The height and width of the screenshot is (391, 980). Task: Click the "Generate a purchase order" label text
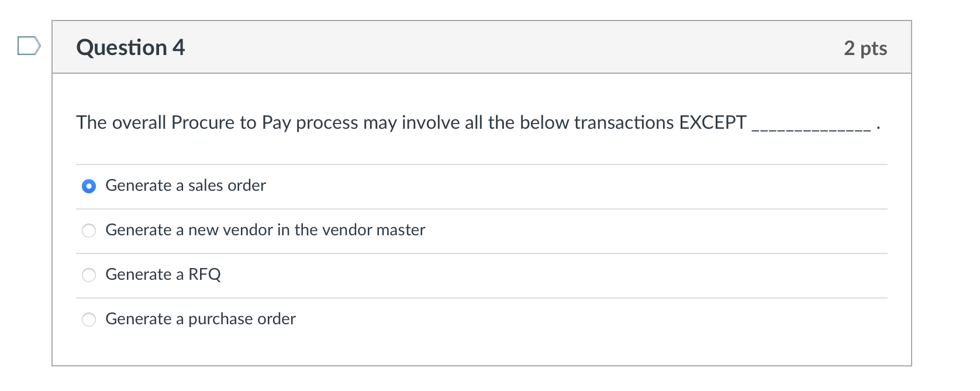coord(200,320)
